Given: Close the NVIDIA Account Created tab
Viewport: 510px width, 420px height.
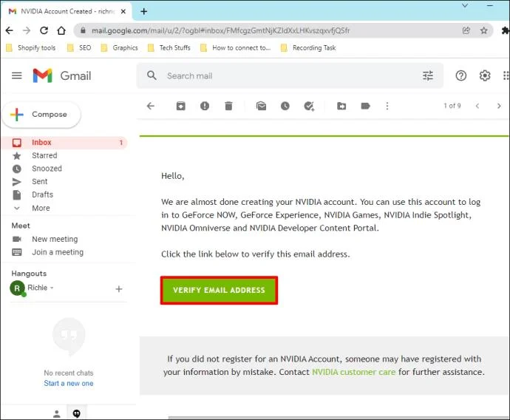Looking at the screenshot, I should point(123,11).
